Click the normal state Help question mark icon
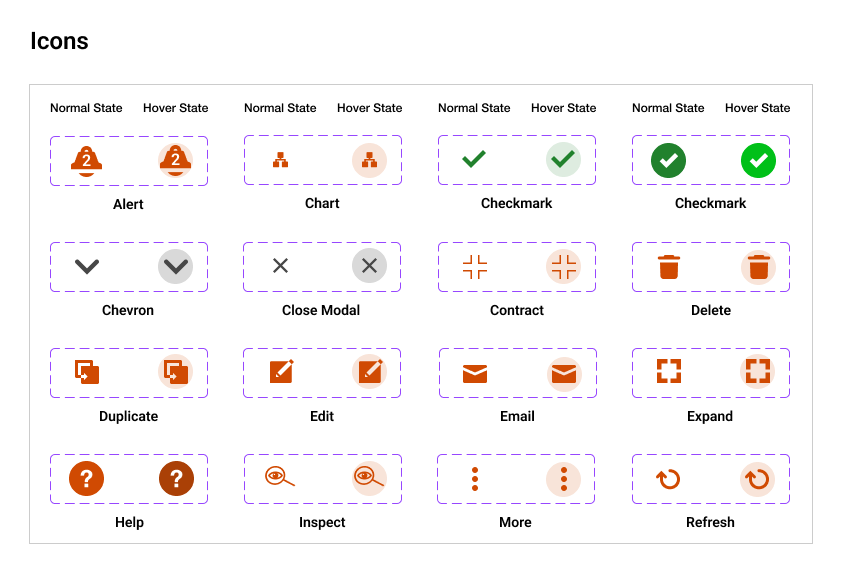Viewport: 841px width, 573px height. [x=87, y=479]
